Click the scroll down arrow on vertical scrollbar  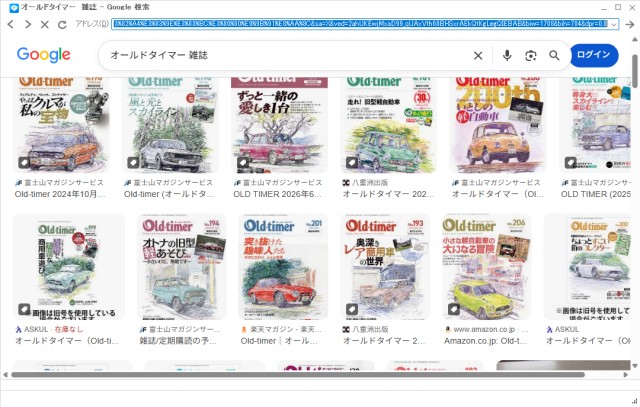pyautogui.click(x=635, y=366)
